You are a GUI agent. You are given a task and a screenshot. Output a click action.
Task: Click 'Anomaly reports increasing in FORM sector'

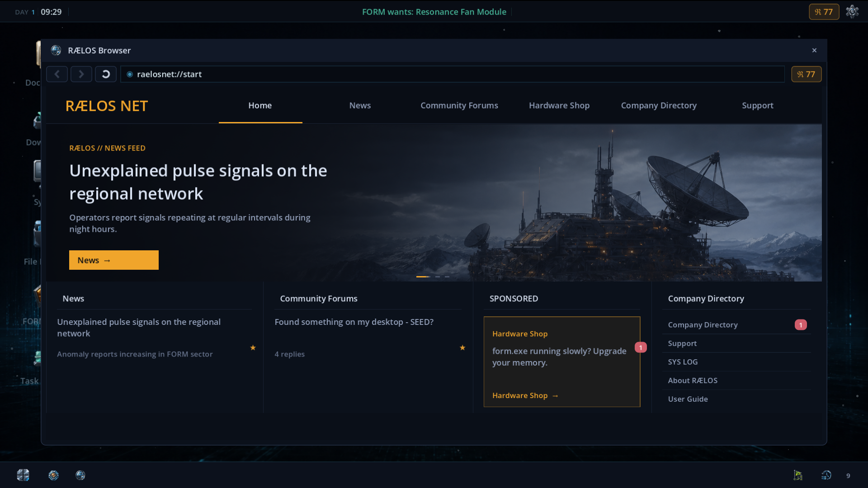pyautogui.click(x=135, y=354)
